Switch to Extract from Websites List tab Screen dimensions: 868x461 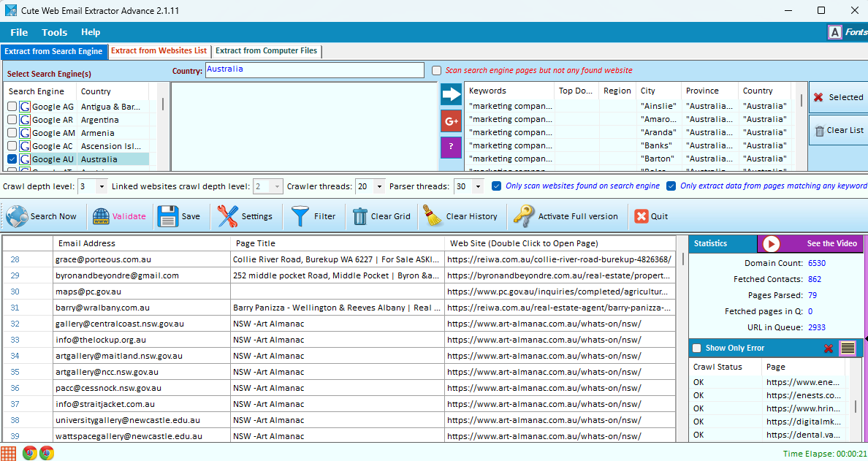(x=159, y=51)
